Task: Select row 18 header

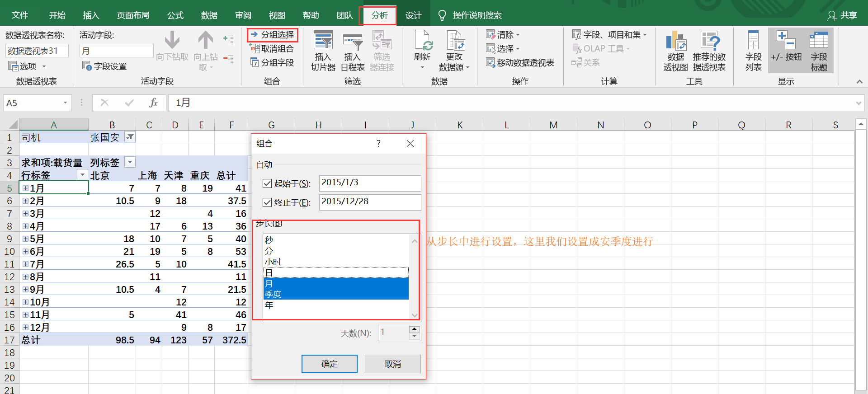Action: pos(9,352)
